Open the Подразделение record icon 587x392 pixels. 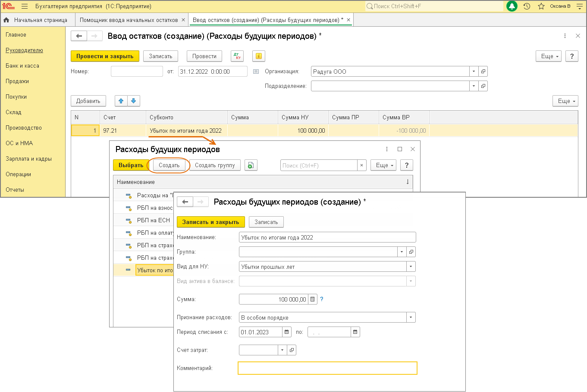click(x=483, y=86)
